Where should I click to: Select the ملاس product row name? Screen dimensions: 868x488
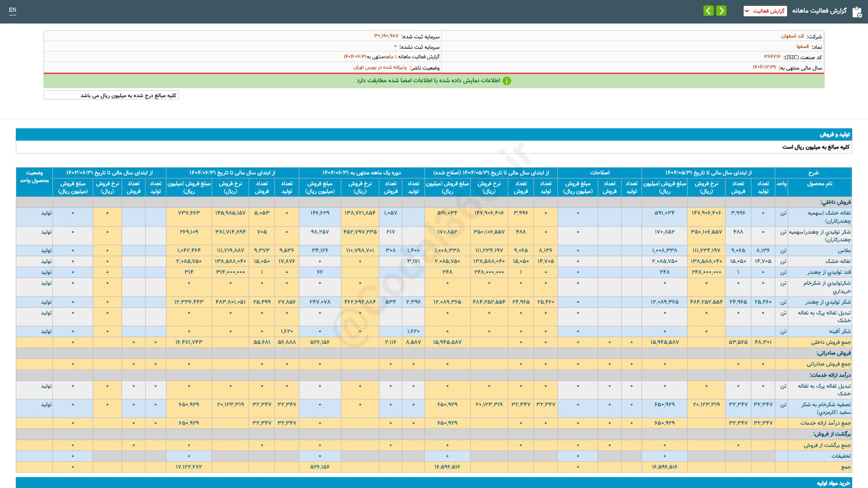coord(844,250)
